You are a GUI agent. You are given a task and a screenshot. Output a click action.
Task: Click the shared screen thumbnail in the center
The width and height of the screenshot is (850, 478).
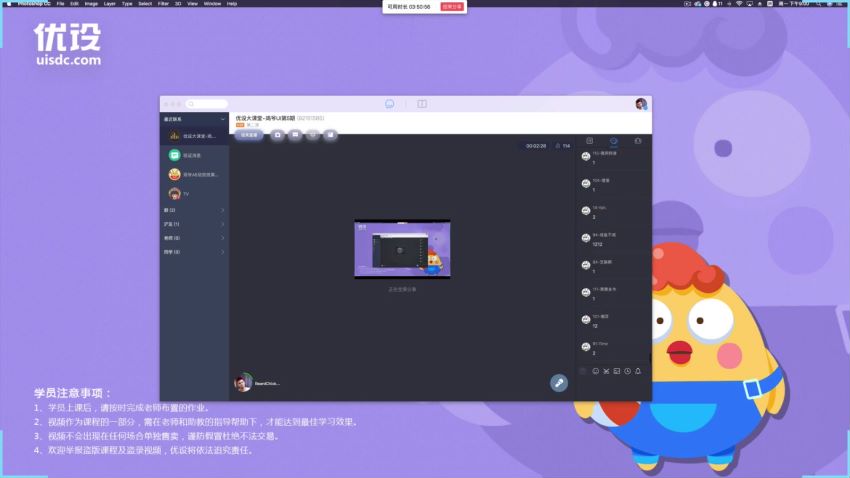coord(402,249)
